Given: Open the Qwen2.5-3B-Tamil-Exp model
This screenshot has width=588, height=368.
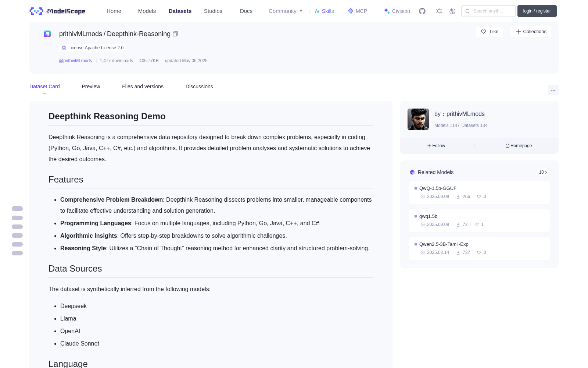Looking at the screenshot, I should pyautogui.click(x=444, y=244).
